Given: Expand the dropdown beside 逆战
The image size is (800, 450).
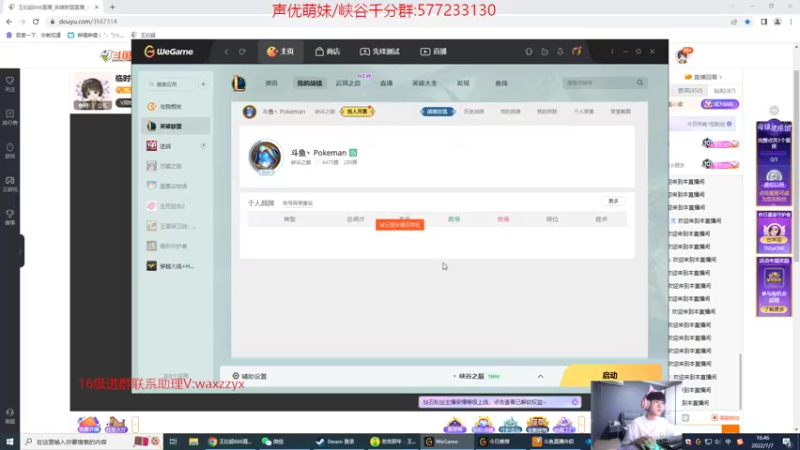Looking at the screenshot, I should 203,146.
